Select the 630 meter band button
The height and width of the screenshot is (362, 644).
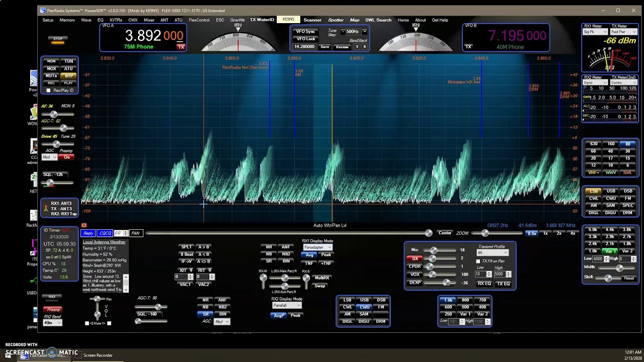(x=594, y=144)
